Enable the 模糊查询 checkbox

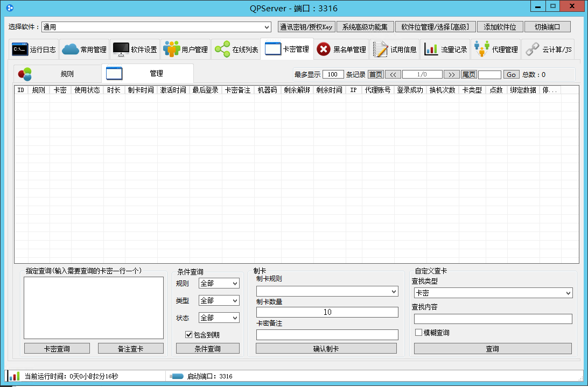[418, 333]
